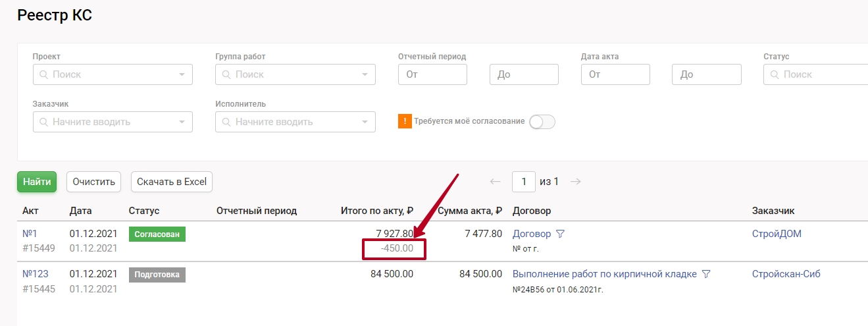Viewport: 868px width, 326px height.
Task: Click orange exclamation approval icon
Action: (x=405, y=121)
